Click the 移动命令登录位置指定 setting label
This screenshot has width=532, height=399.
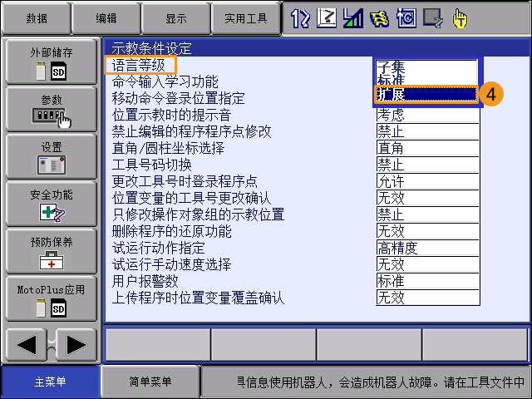click(178, 98)
